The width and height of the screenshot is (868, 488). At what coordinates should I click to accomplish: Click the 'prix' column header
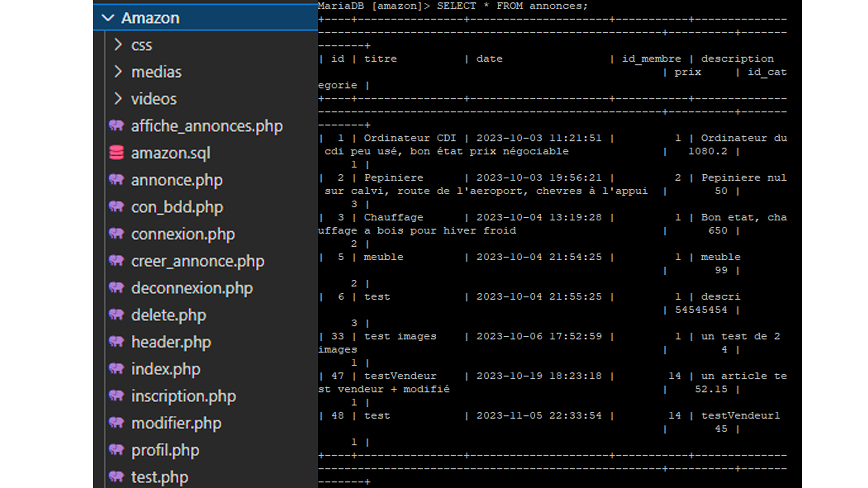pyautogui.click(x=688, y=72)
